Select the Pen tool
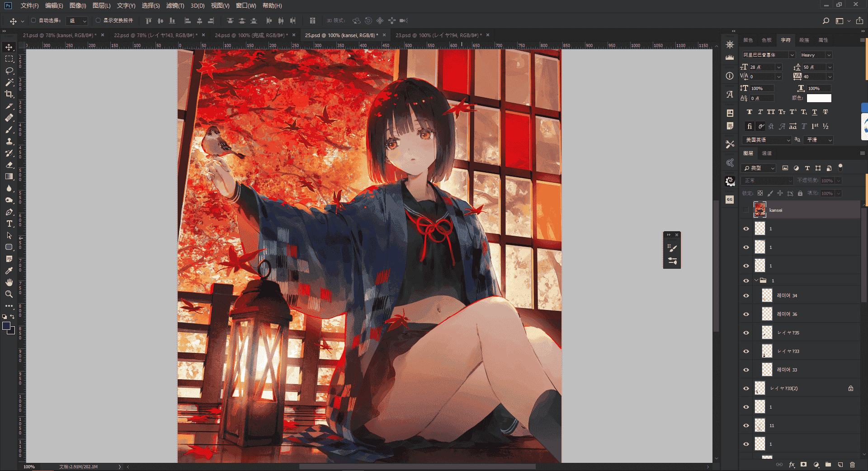Screen dimensions: 868x471 point(9,212)
